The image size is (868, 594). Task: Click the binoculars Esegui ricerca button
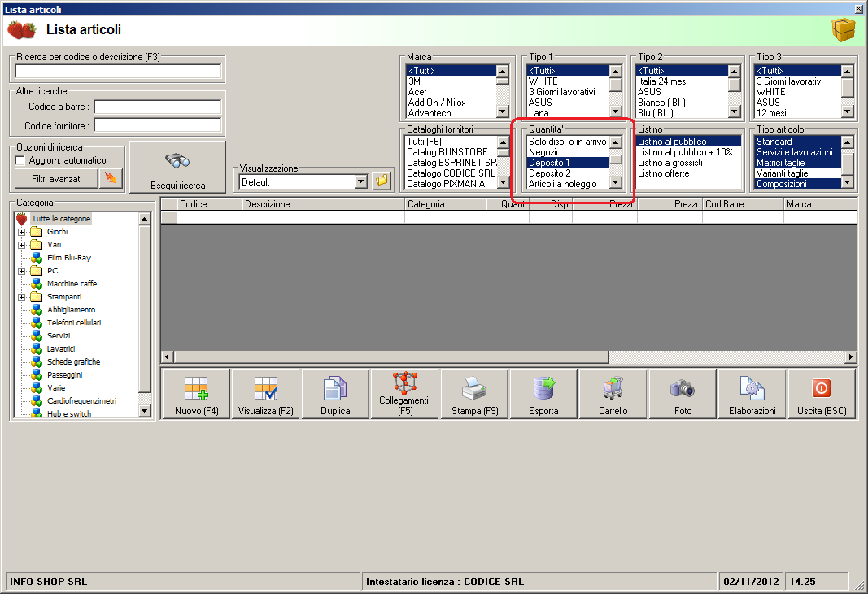tap(177, 167)
